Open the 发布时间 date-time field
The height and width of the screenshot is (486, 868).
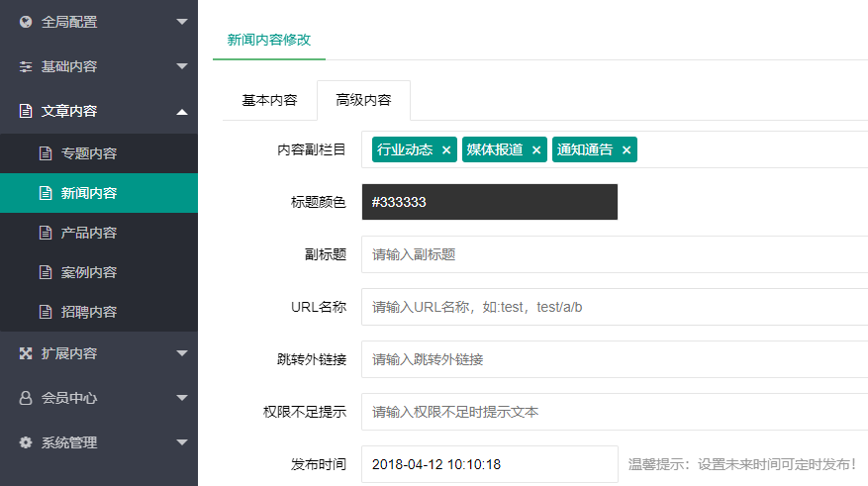click(x=489, y=464)
